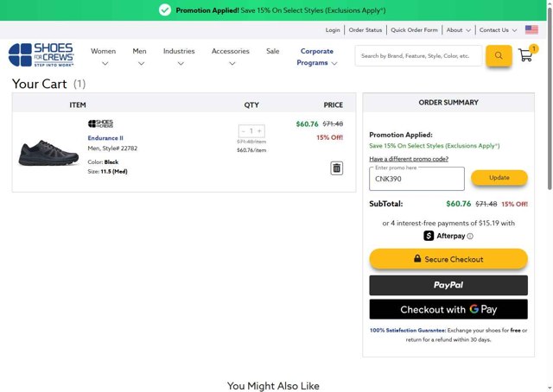Viewport: 553px width, 392px height.
Task: Open the Corporate Programs dropdown
Action: [316, 57]
